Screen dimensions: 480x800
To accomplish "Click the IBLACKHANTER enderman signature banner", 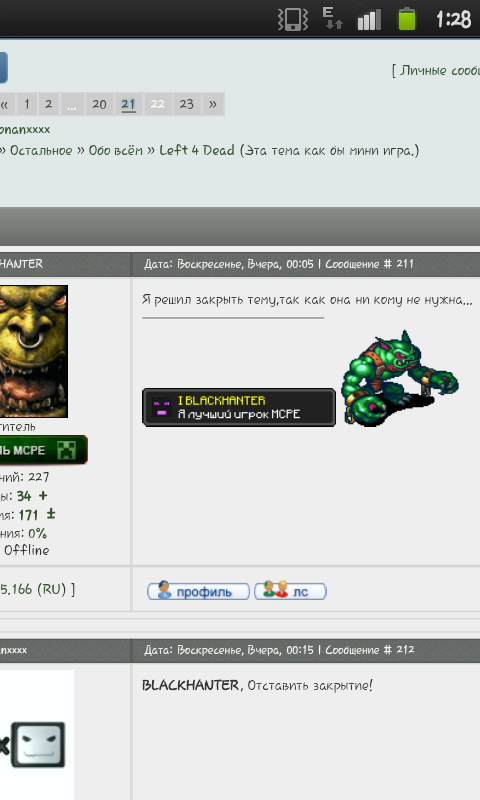I will [239, 407].
